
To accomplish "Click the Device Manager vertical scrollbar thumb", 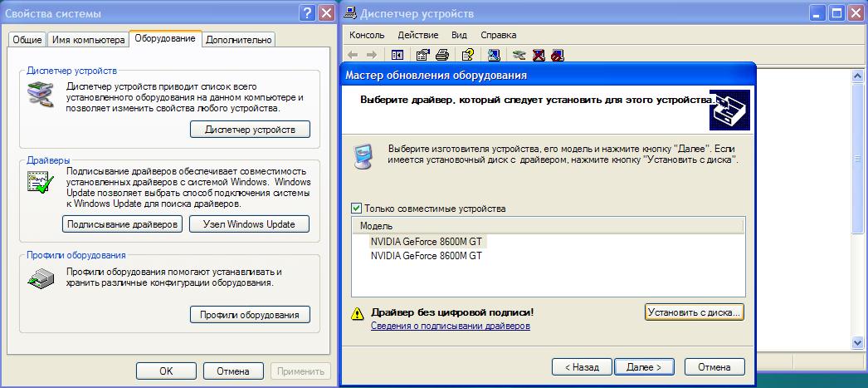I will pyautogui.click(x=858, y=157).
